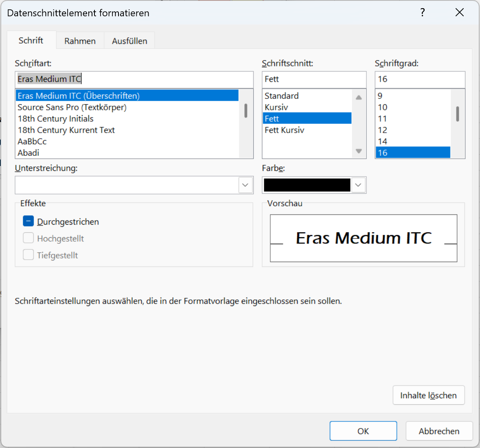
Task: Open the Ausfüllen tab
Action: point(129,41)
